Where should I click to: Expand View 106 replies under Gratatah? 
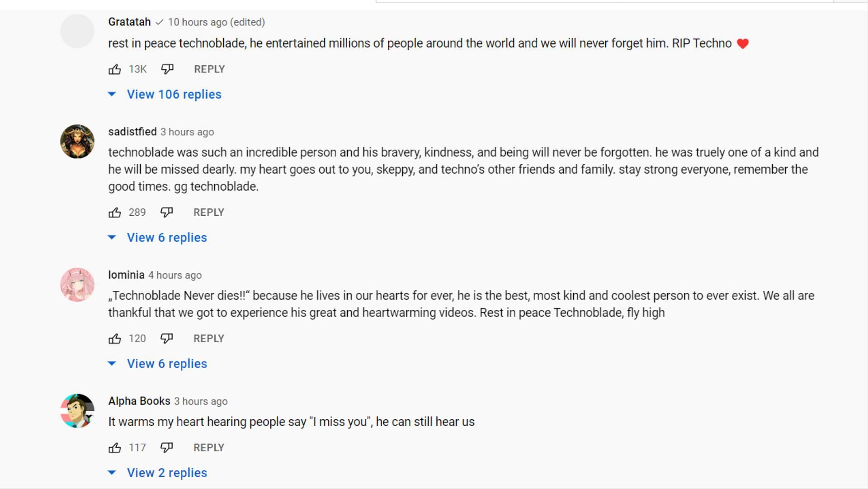point(174,95)
